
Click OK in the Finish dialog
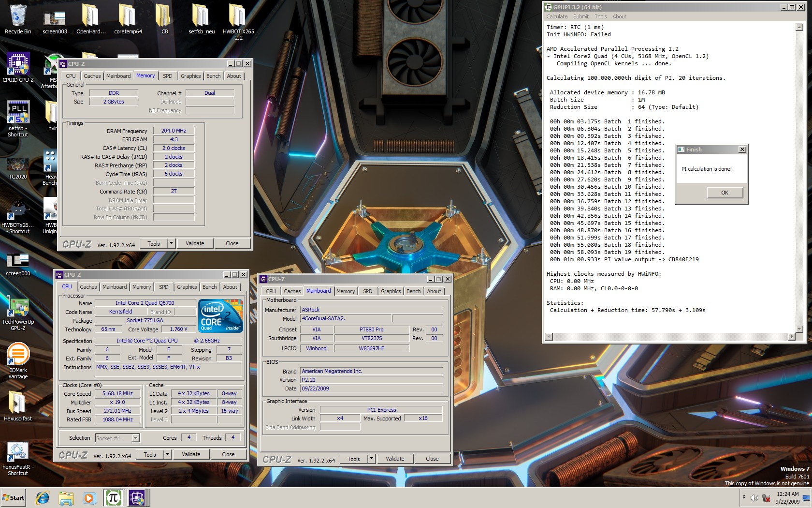(725, 193)
